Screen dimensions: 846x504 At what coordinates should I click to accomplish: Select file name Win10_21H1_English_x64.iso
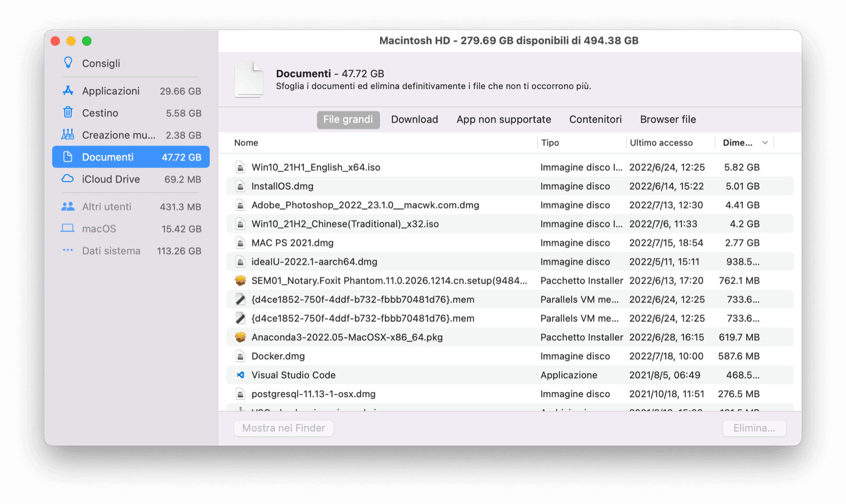pyautogui.click(x=316, y=167)
